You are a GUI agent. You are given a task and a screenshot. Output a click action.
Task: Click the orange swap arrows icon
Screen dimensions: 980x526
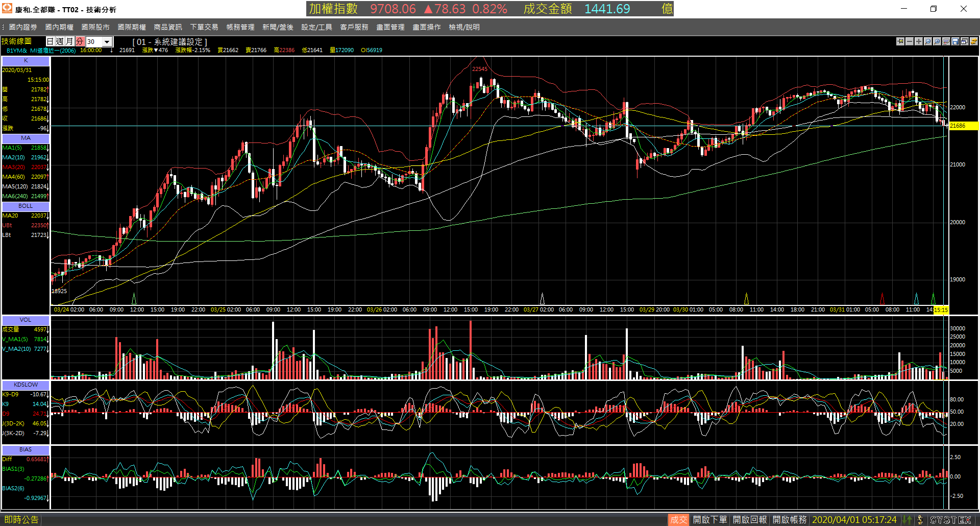[974, 41]
